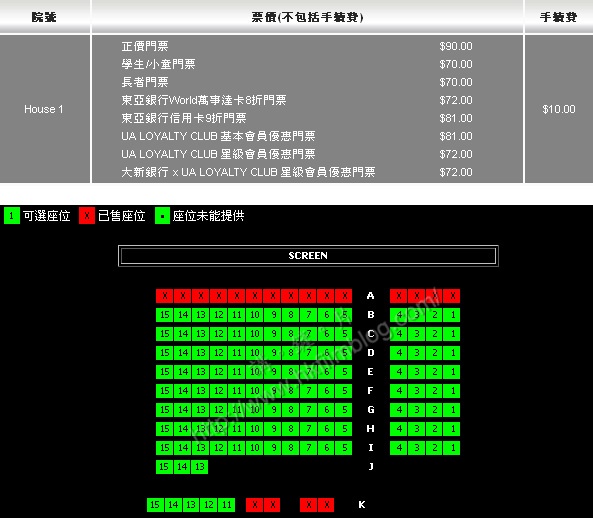This screenshot has width=593, height=518.
Task: Choose seat F3 in row F
Action: point(417,391)
